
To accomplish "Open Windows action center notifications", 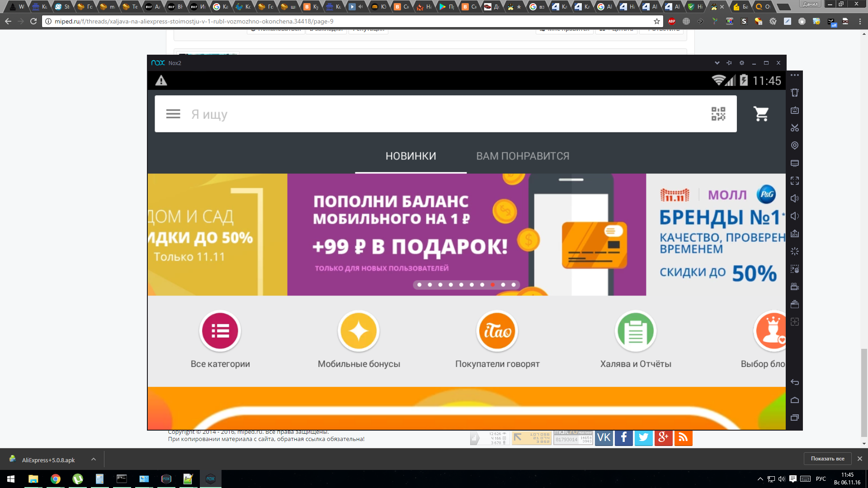I will pos(793,479).
